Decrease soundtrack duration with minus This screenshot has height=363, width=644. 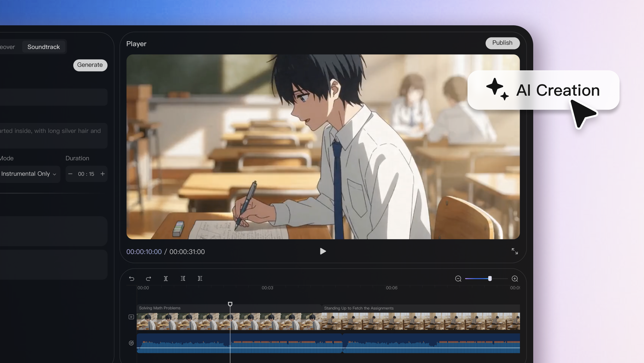(x=70, y=174)
